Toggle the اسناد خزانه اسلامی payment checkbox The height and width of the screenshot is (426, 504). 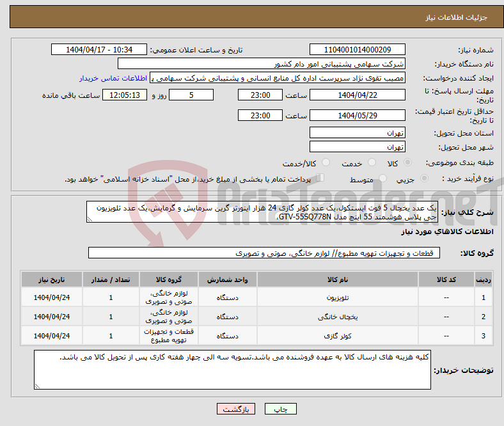pos(320,178)
